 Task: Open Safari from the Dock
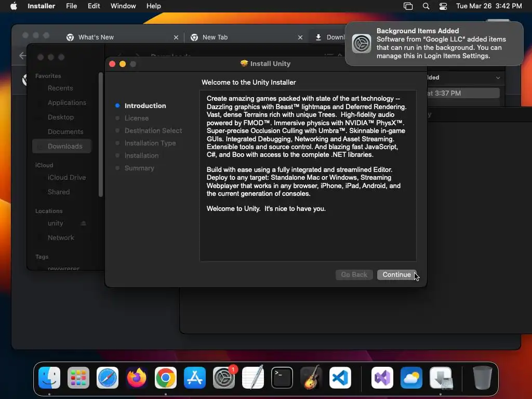108,378
